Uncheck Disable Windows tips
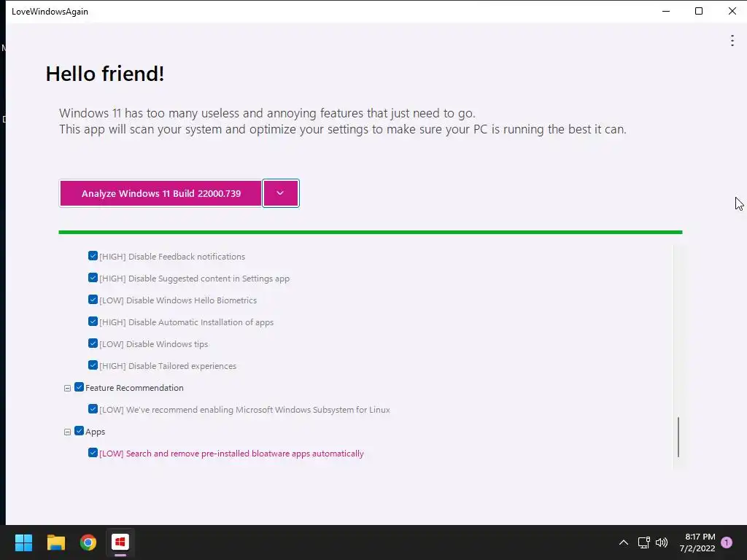Viewport: 747px width, 560px height. (93, 343)
